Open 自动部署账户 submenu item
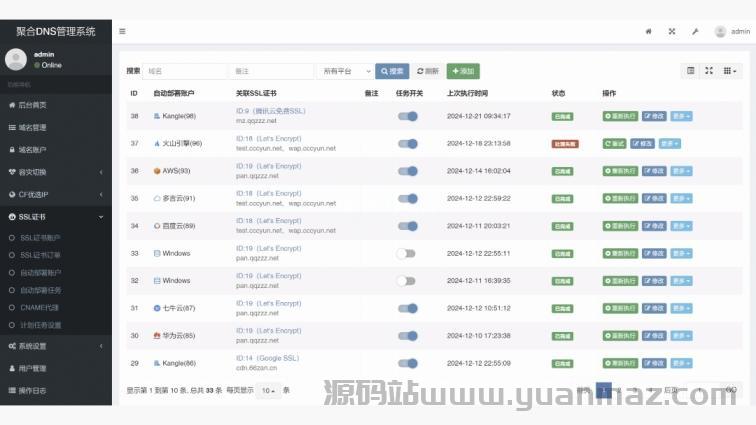The height and width of the screenshot is (425, 756). 40,273
